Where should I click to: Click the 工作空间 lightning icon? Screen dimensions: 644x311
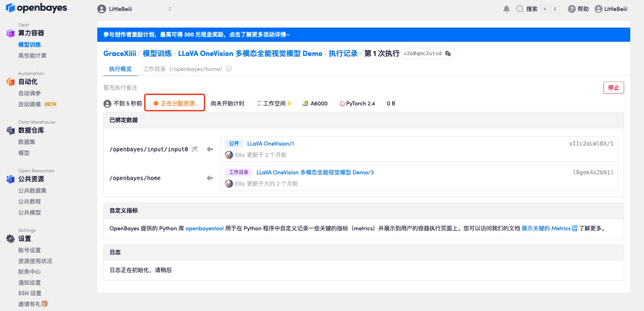coord(289,104)
